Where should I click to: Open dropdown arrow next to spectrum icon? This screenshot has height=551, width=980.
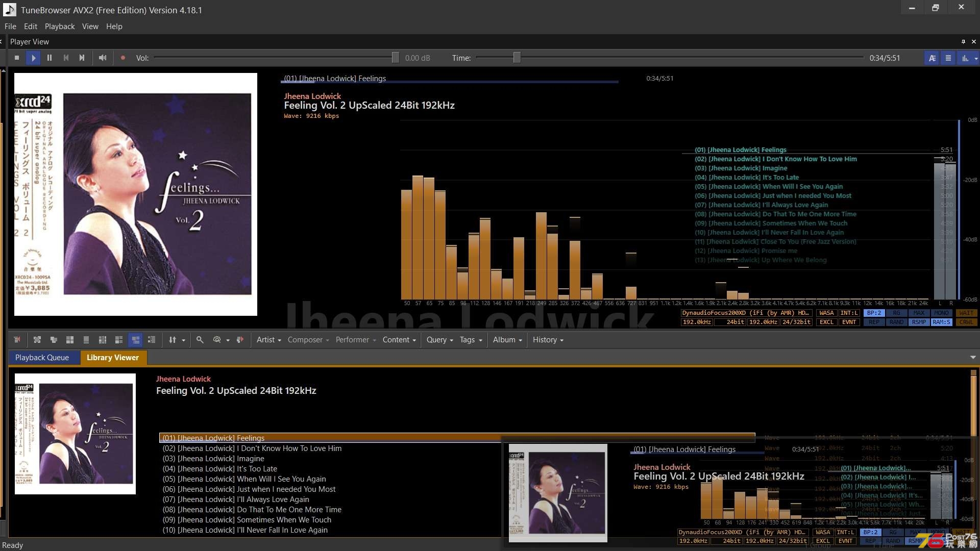click(976, 58)
